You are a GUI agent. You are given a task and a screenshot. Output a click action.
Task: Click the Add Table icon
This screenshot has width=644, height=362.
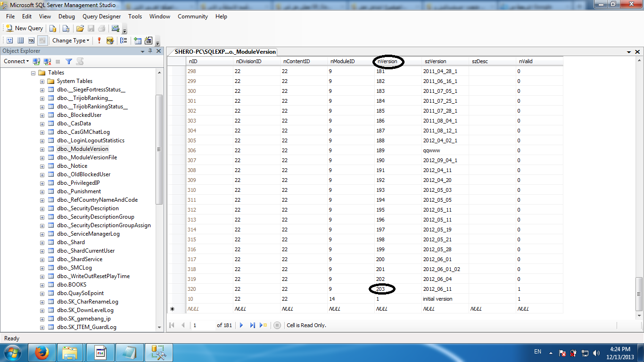coord(138,41)
